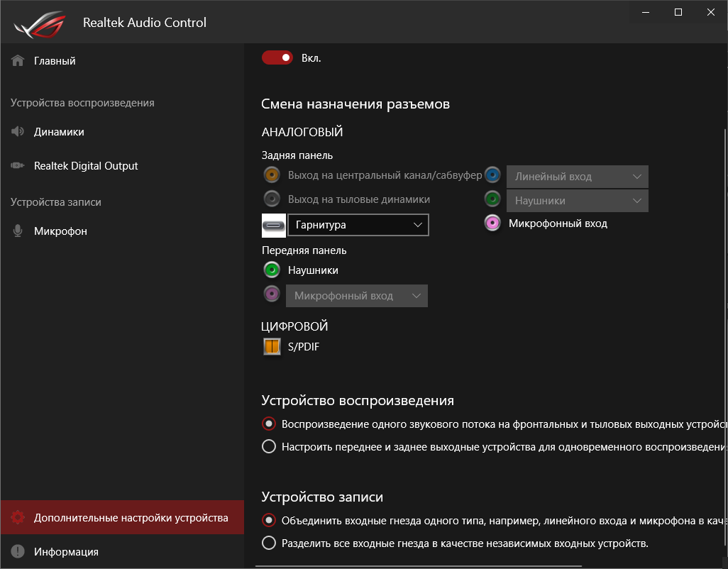Open the Главный home page
Screen dimensions: 728x569
point(54,61)
